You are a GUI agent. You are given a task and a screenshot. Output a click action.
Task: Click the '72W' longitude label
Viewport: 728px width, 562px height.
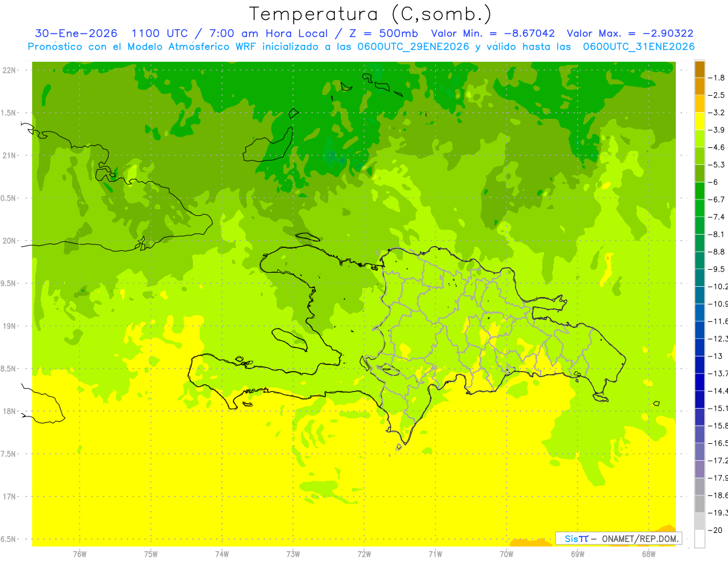tap(364, 554)
